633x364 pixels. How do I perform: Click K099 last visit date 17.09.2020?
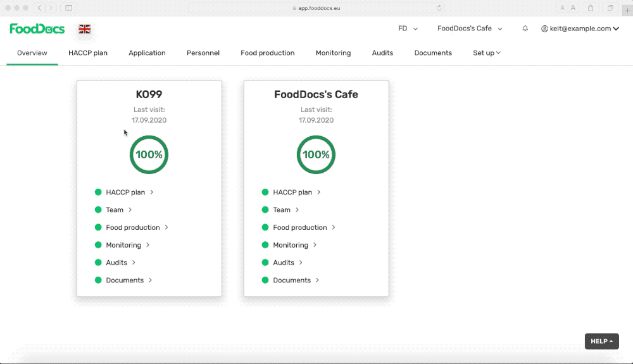(149, 120)
